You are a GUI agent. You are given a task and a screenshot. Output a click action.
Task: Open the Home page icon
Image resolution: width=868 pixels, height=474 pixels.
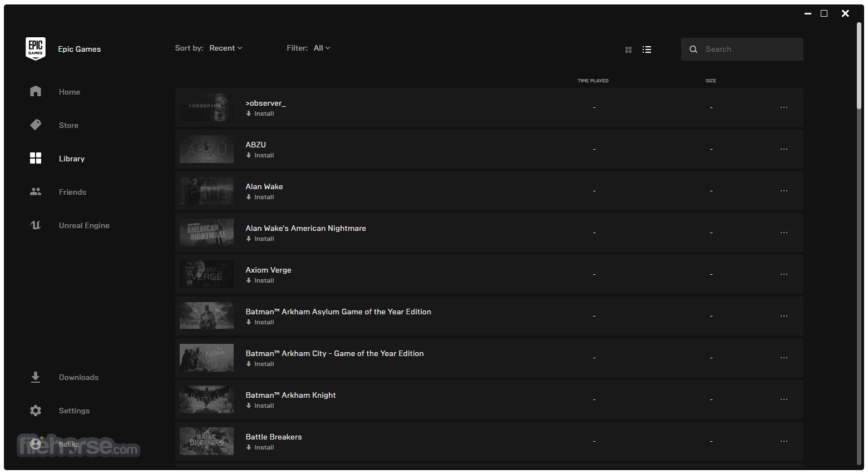[x=36, y=91]
